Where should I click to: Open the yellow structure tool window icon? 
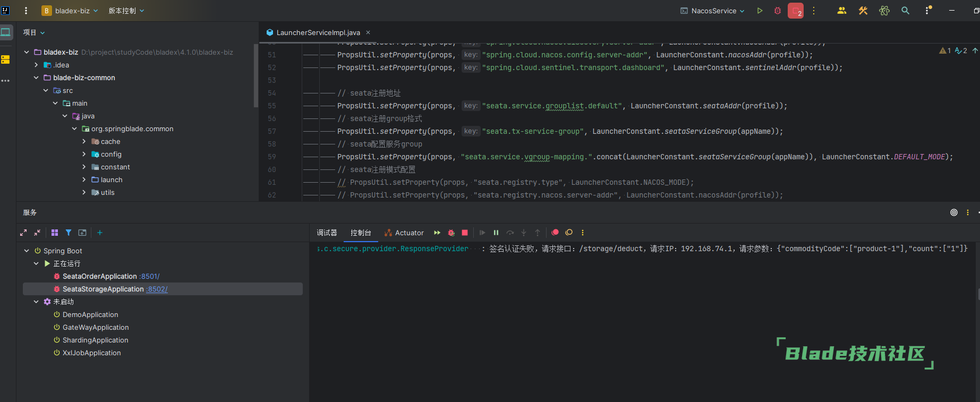(6, 59)
